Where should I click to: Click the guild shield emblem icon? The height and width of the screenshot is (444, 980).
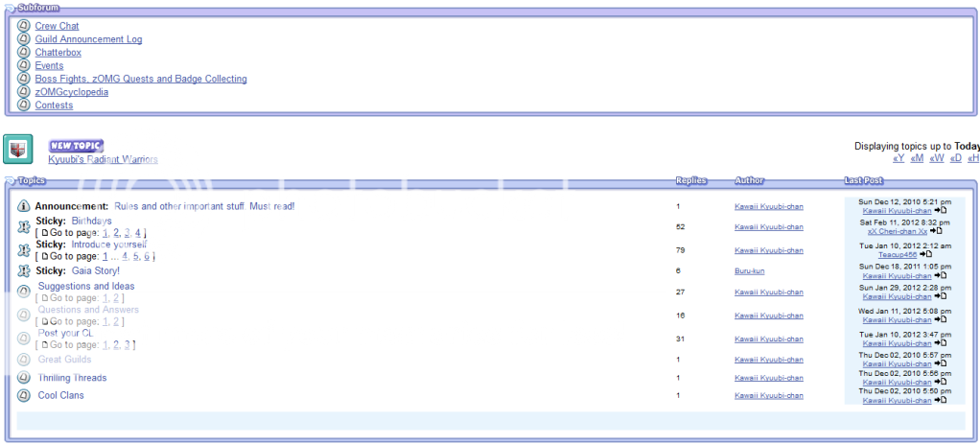18,150
